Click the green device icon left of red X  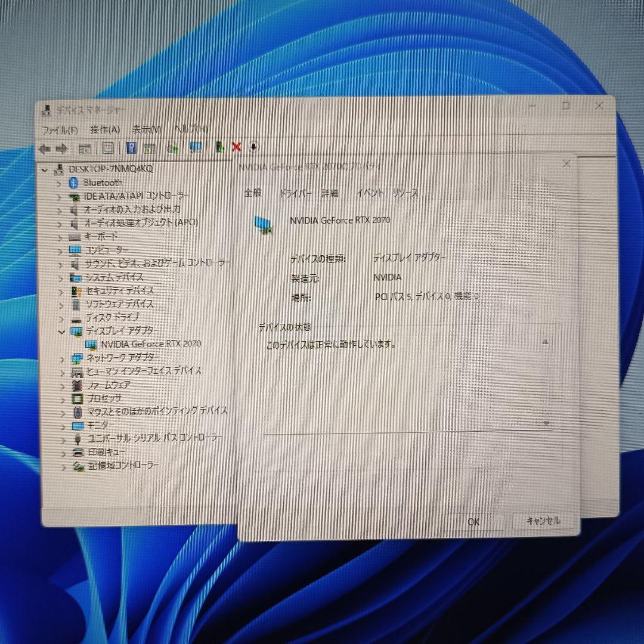pos(219,147)
